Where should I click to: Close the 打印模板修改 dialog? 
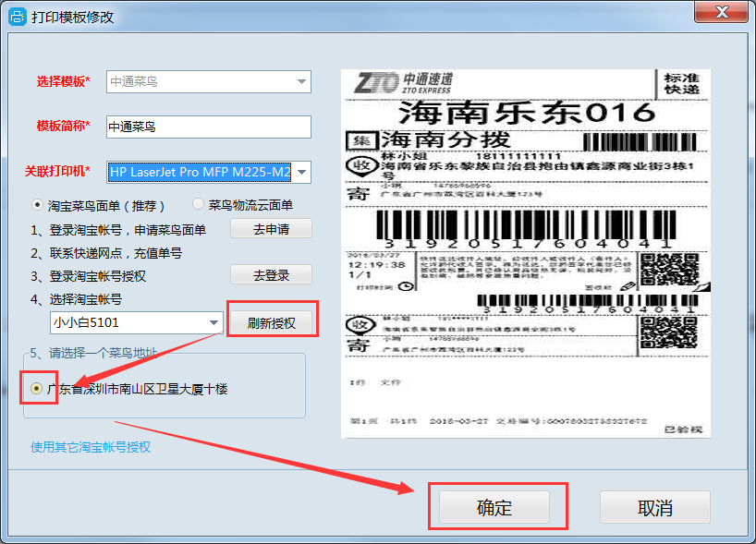tap(721, 12)
